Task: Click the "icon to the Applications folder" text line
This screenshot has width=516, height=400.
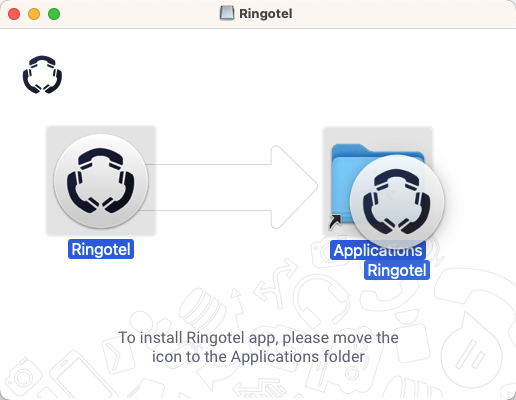Action: click(x=258, y=357)
